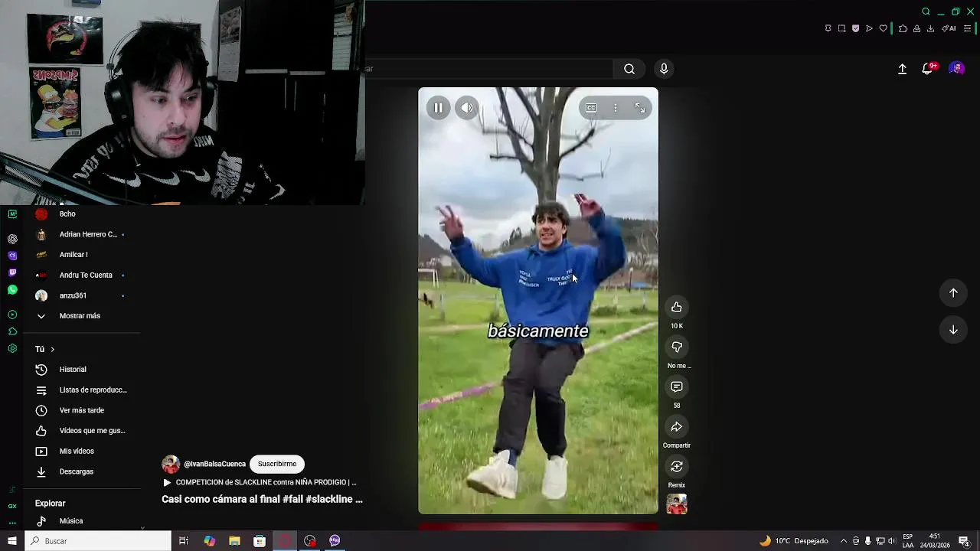The image size is (980, 551).
Task: Click inside the YouTube search field
Action: tap(490, 69)
